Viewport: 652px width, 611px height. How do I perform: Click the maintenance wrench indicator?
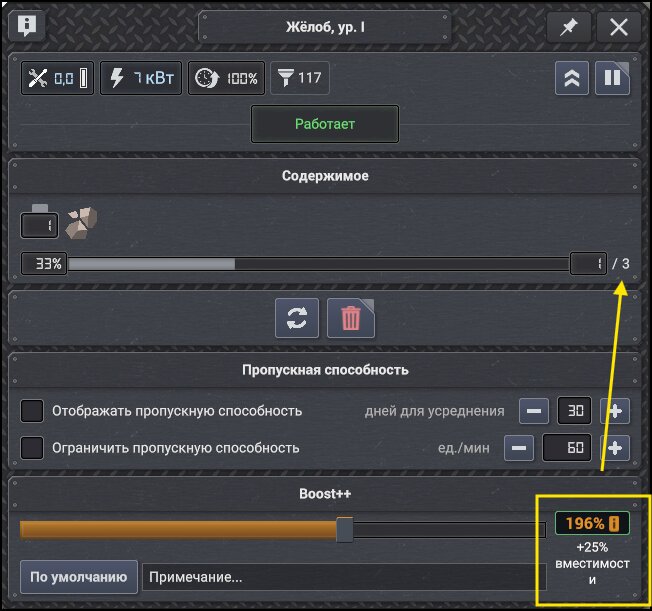pos(57,78)
